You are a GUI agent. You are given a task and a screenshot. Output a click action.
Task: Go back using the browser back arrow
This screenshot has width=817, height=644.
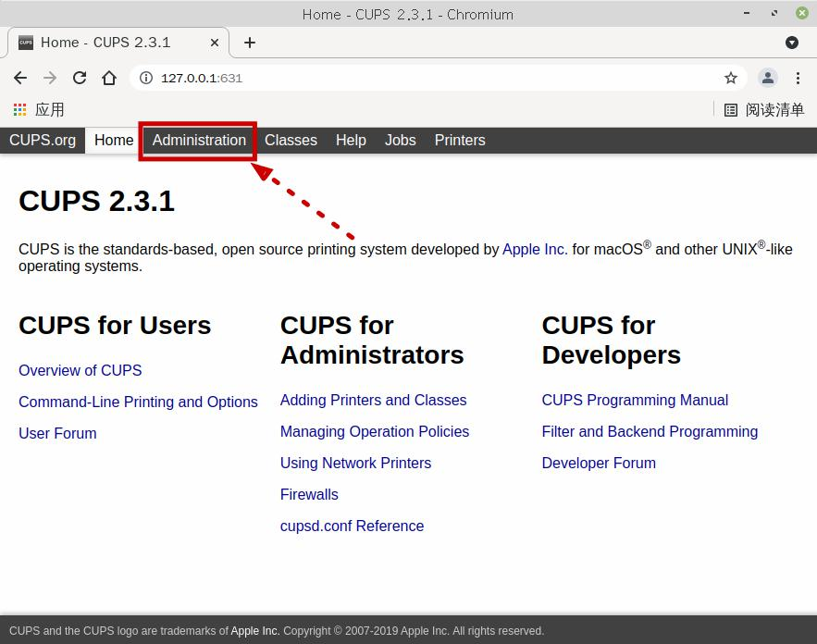pos(20,78)
